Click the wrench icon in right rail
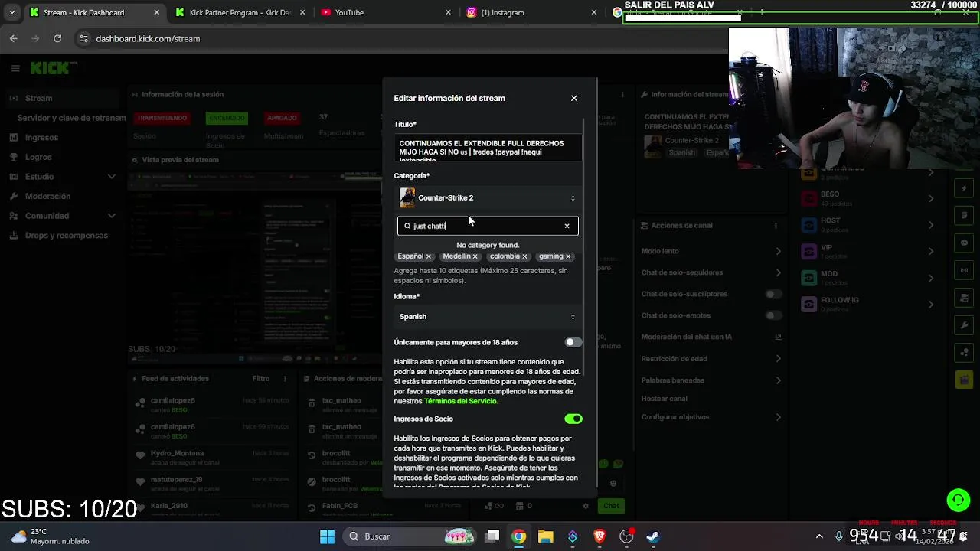 coord(964,325)
